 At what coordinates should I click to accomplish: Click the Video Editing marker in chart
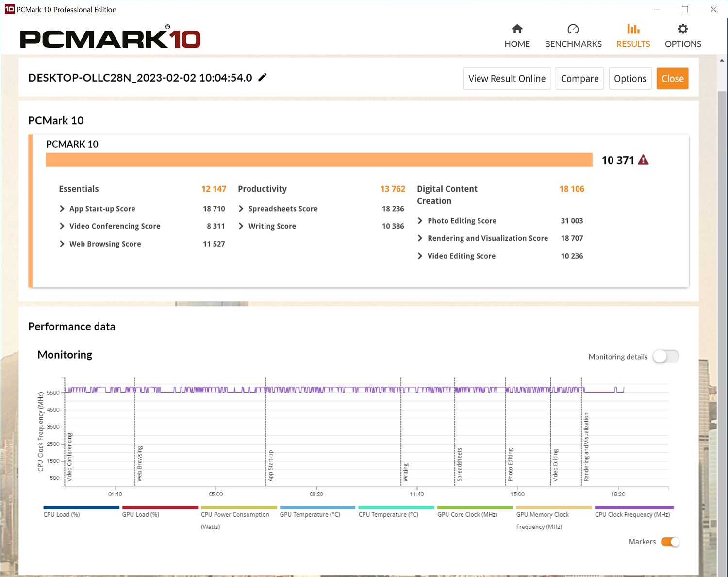point(555,465)
